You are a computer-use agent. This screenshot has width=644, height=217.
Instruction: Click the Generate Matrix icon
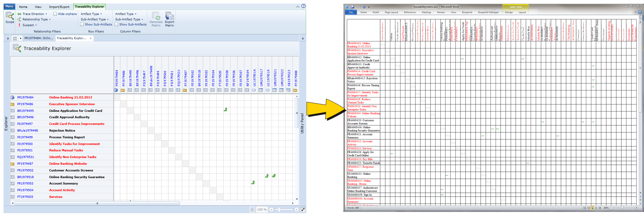(156, 17)
